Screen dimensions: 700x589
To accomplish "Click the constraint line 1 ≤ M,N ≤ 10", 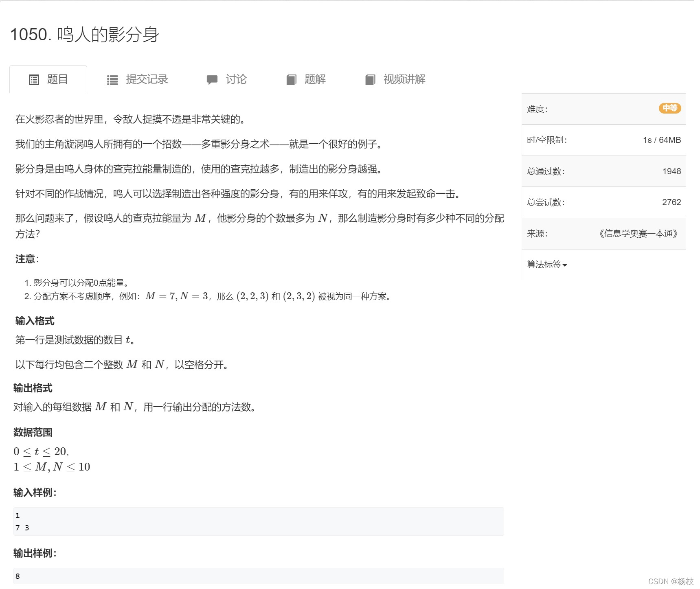I will [52, 467].
